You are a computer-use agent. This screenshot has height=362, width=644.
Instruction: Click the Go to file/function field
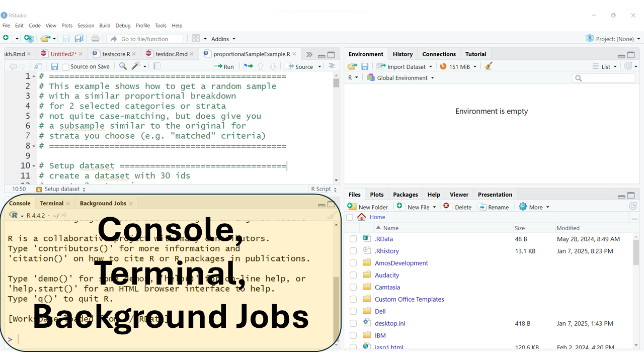click(x=145, y=39)
